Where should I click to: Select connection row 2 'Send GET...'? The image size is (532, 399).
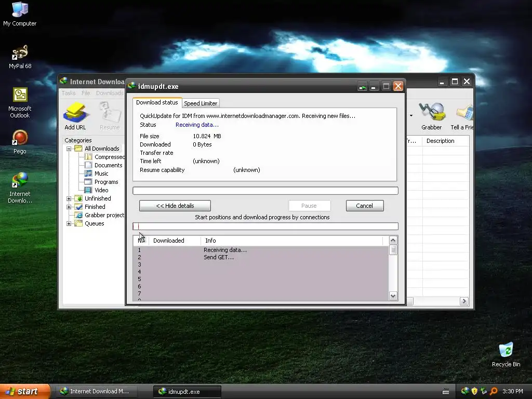[261, 257]
